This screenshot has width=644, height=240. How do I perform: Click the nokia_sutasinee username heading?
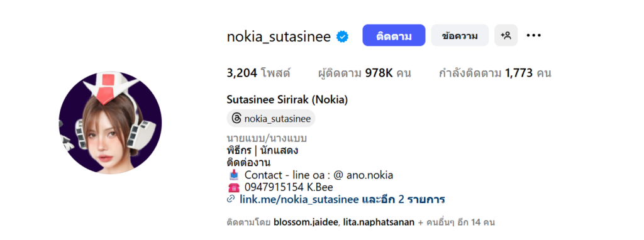[279, 36]
